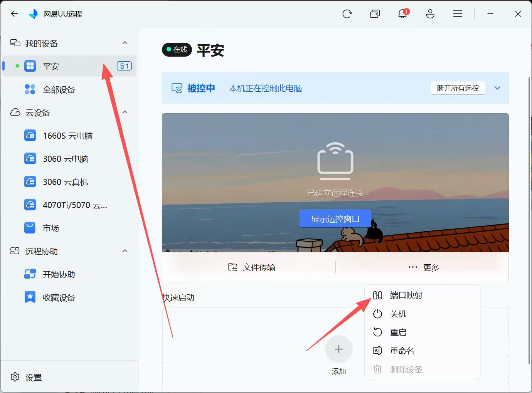The image size is (532, 393).
Task: Open 4070Ti/5070 cloud device
Action: point(69,205)
